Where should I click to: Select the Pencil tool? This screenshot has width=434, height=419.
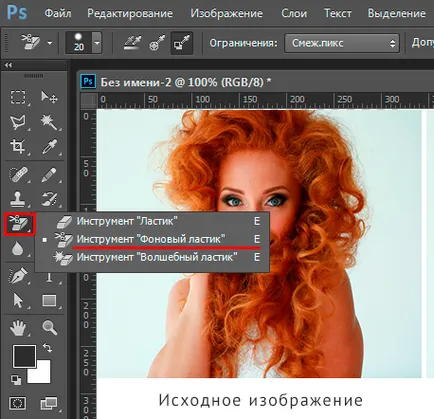pos(49,174)
